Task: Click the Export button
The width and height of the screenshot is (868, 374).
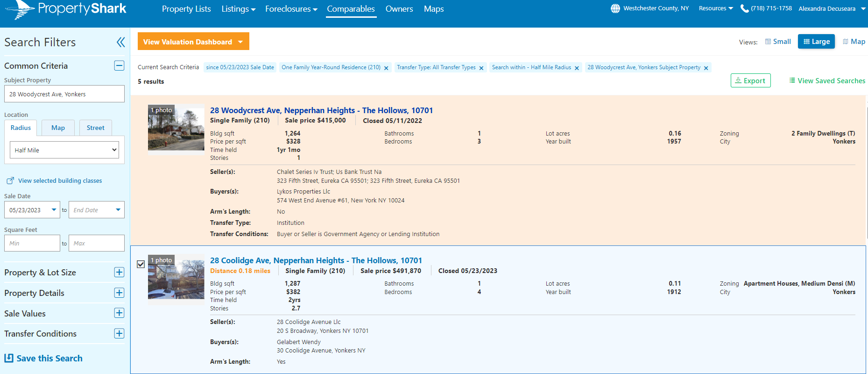Action: (x=751, y=80)
